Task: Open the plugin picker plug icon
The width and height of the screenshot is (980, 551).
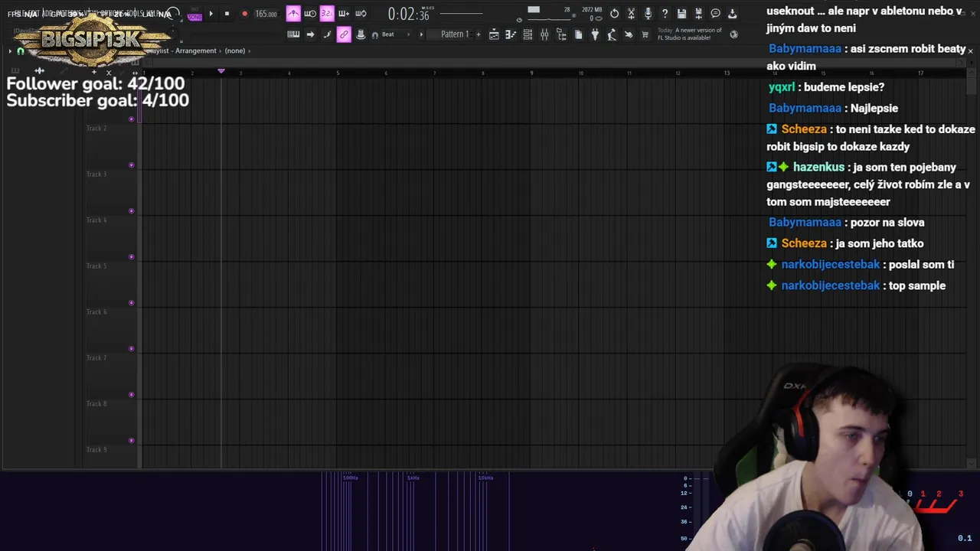Action: pyautogui.click(x=595, y=34)
